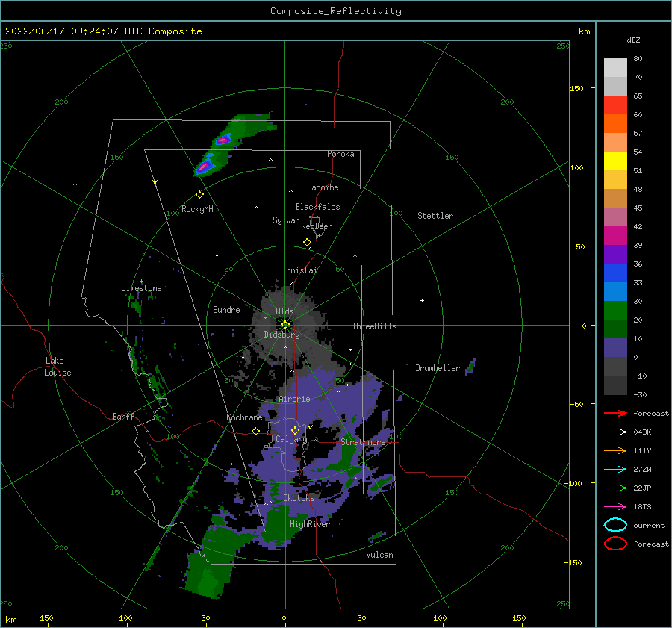This screenshot has height=628, width=672.
Task: Click the Sundre town label
Action: [226, 309]
